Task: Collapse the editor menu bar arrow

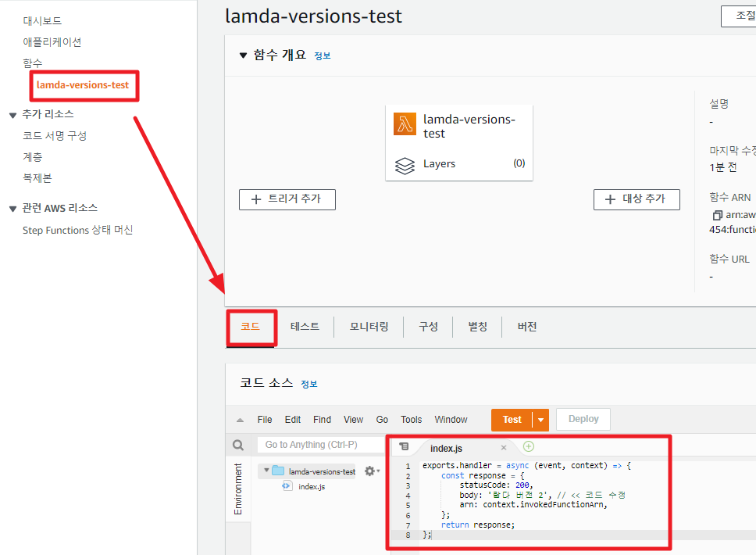Action: pyautogui.click(x=240, y=420)
